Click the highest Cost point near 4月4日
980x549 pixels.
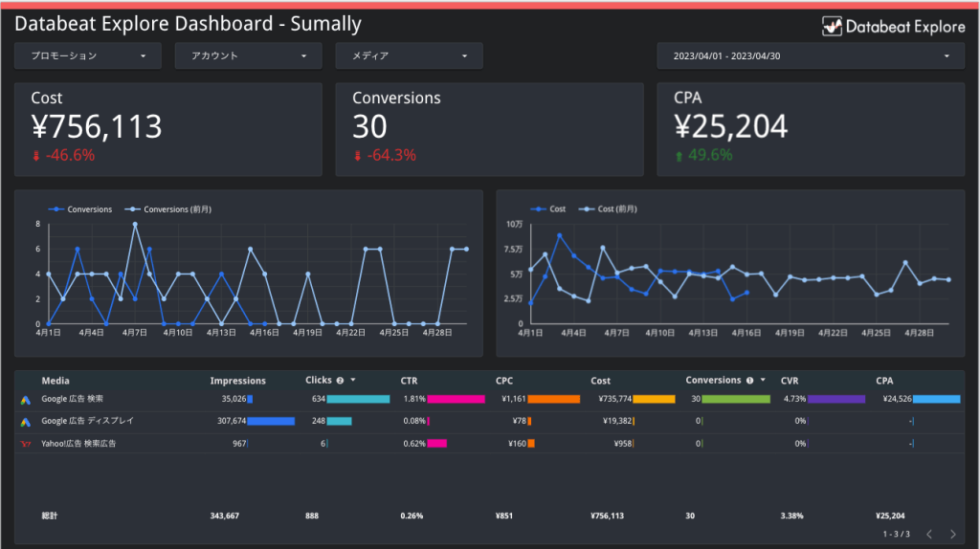(559, 236)
